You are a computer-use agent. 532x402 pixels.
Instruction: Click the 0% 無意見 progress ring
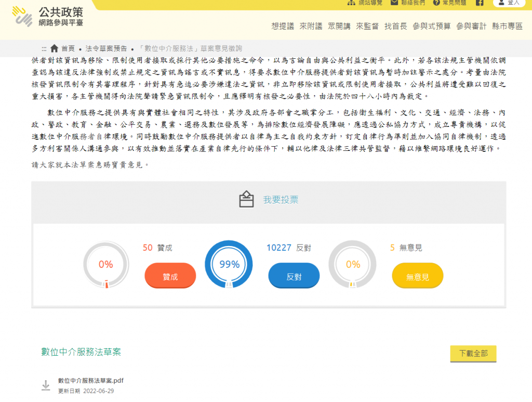click(x=353, y=264)
